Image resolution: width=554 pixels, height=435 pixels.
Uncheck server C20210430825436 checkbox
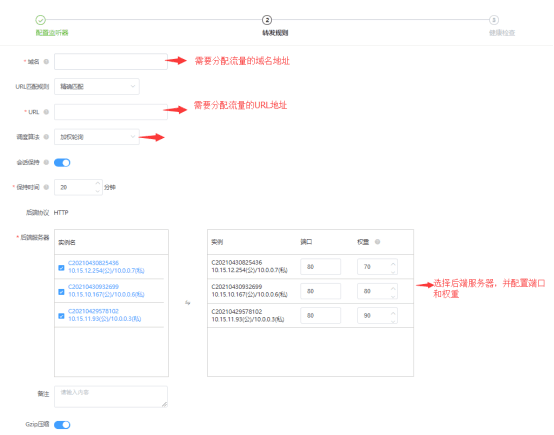point(61,268)
